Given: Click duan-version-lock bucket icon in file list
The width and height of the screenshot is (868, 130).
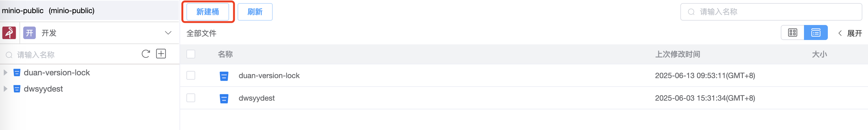Looking at the screenshot, I should coord(224,76).
